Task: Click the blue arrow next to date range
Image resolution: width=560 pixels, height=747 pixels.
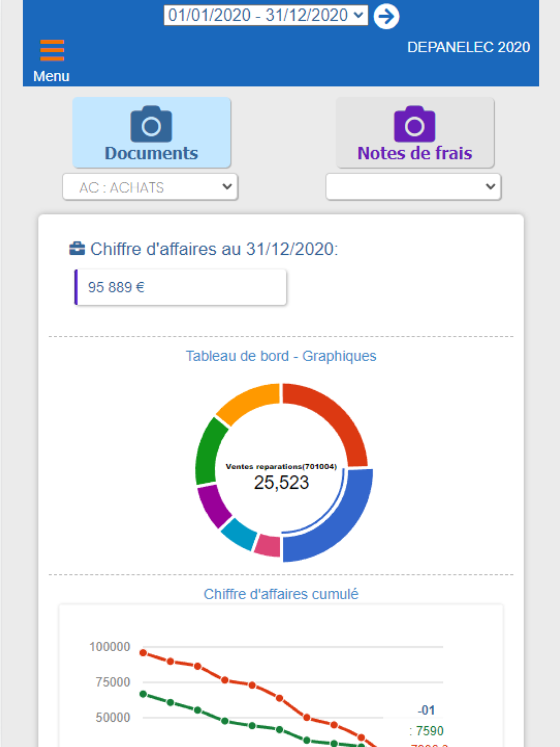Action: [x=386, y=16]
